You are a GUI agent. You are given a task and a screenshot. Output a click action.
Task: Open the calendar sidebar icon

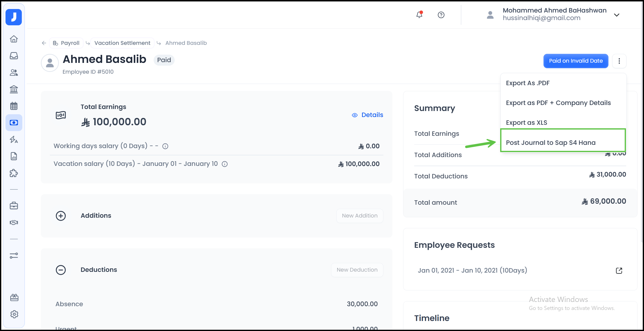point(14,106)
